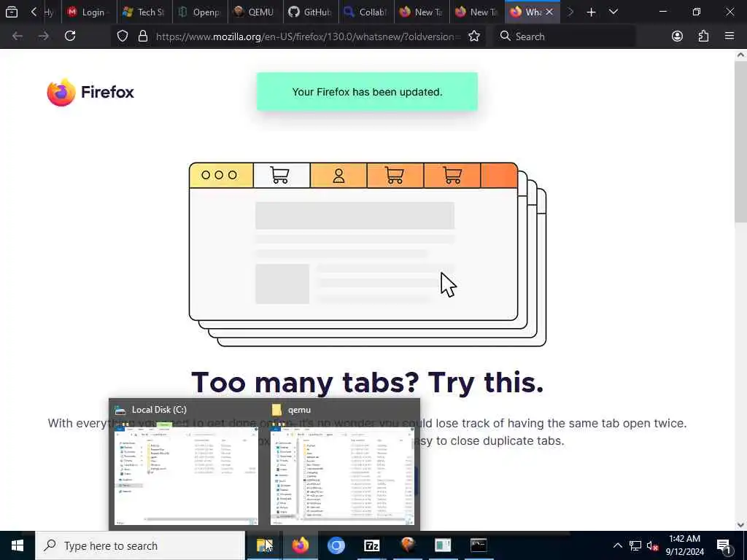Open the command prompt taskbar icon
Image resolution: width=747 pixels, height=560 pixels.
[479, 545]
